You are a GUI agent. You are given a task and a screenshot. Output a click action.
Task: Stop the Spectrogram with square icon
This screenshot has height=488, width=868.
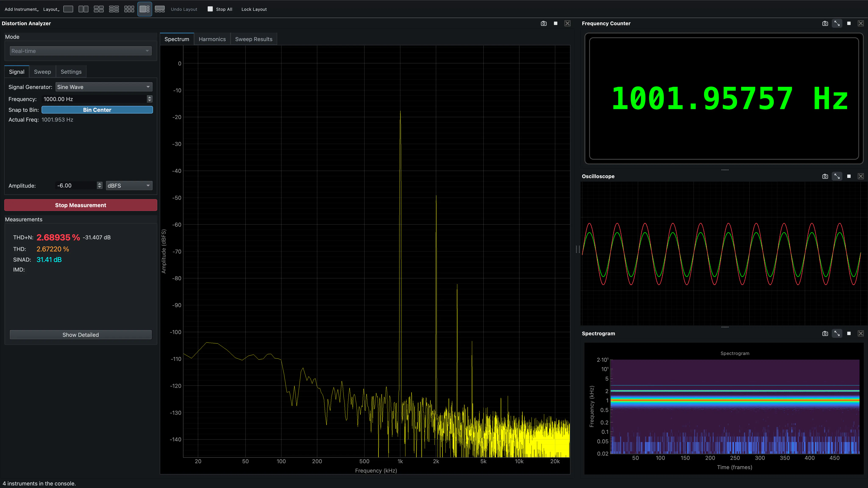click(x=849, y=333)
